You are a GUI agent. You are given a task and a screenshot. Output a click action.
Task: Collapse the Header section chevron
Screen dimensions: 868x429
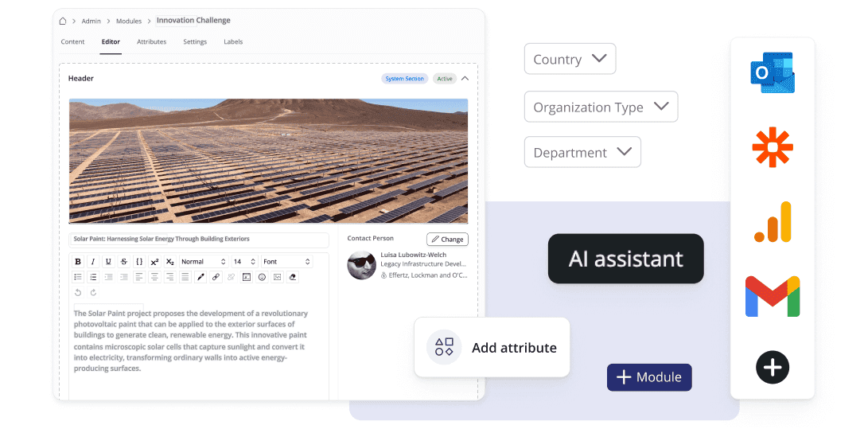(x=465, y=79)
